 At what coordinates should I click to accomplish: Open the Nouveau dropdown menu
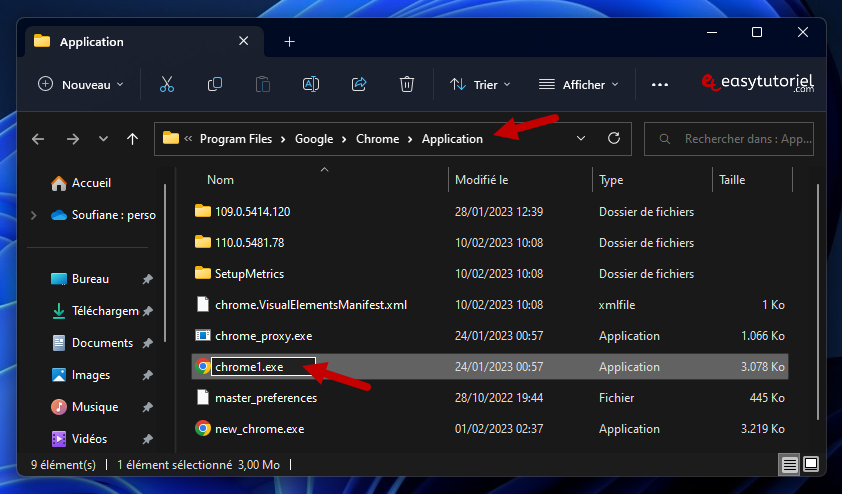pyautogui.click(x=81, y=85)
